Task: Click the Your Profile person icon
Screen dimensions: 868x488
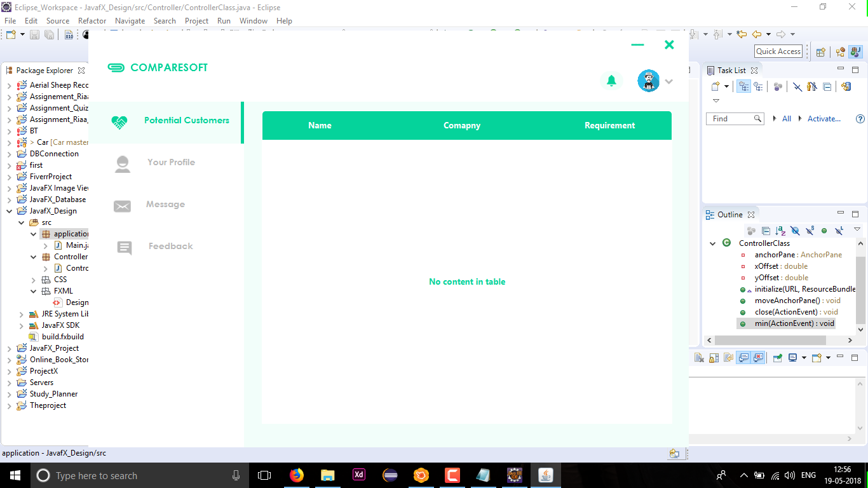Action: pos(122,163)
